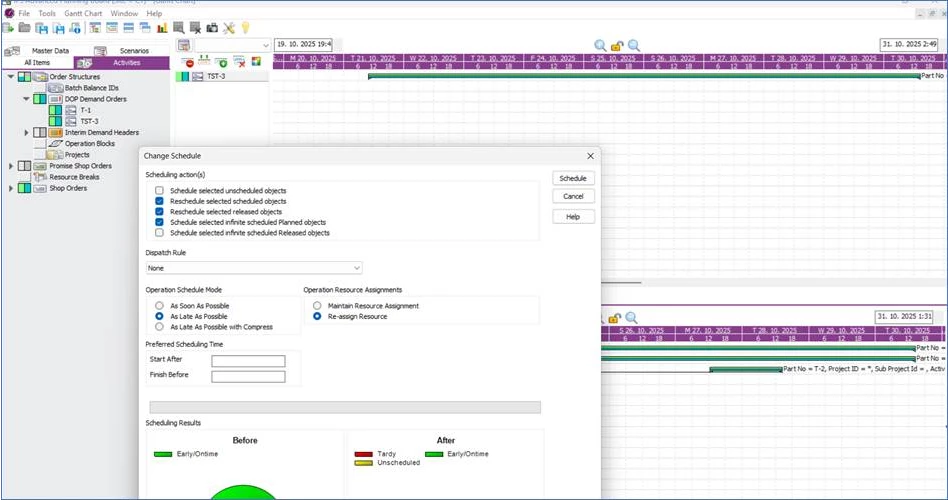Switch to the Scenarios tab
948x501 pixels.
129,51
